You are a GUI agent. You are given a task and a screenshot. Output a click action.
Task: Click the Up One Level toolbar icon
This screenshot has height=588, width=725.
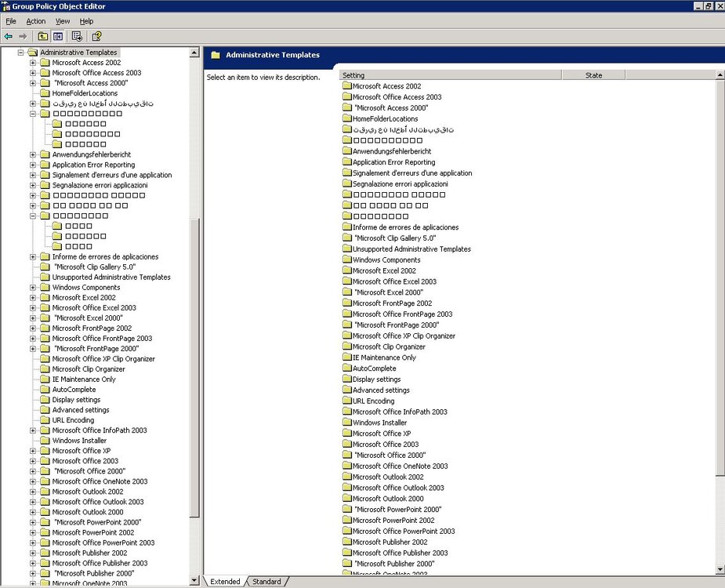click(42, 36)
